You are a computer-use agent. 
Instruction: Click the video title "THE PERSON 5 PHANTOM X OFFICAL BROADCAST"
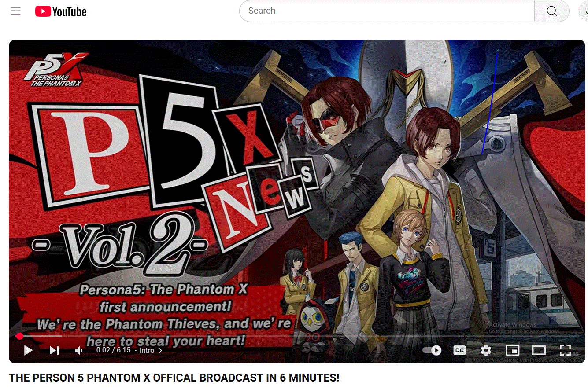[x=174, y=378]
